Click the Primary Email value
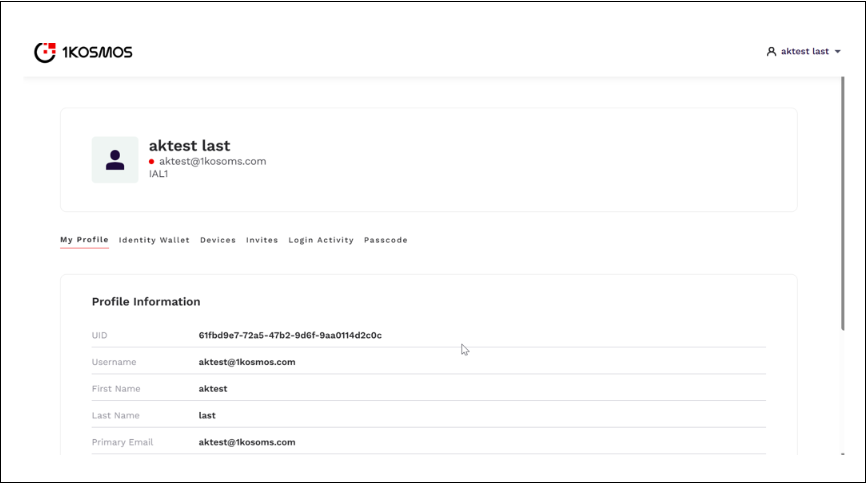The image size is (867, 486). click(x=247, y=442)
